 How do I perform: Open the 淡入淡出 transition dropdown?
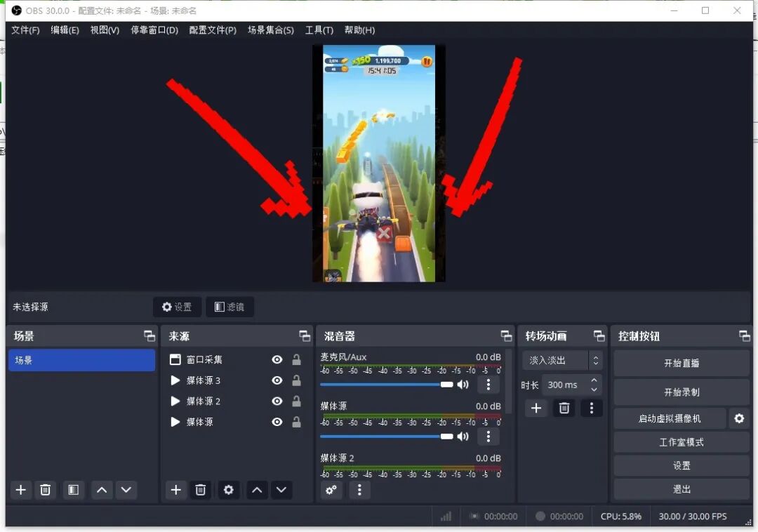tap(561, 361)
